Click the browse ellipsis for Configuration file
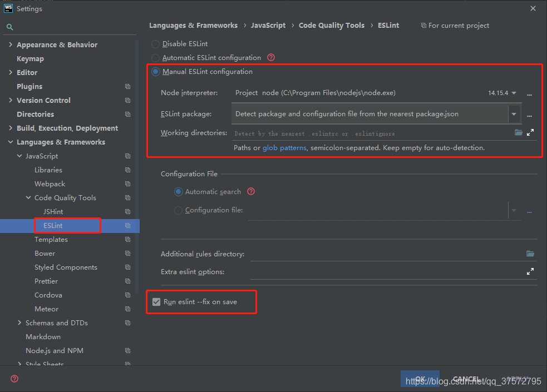 529,211
